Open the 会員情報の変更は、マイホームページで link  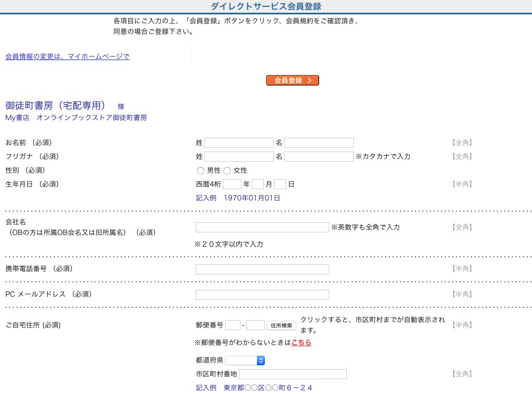pyautogui.click(x=67, y=56)
